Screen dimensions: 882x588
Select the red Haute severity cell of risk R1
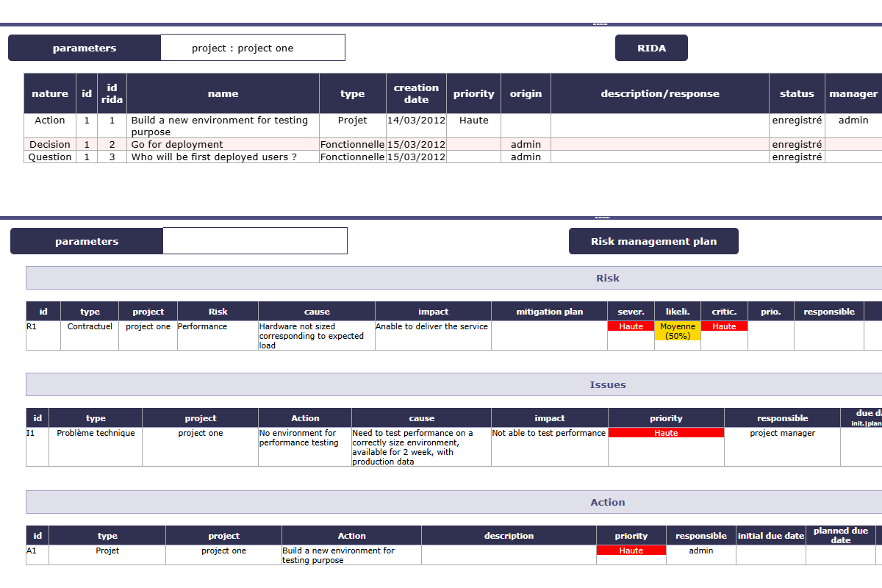631,326
